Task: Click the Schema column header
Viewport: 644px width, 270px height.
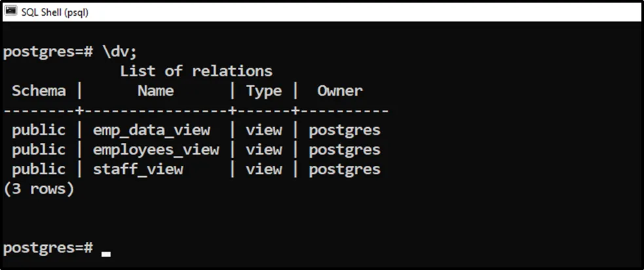Action: coord(39,91)
